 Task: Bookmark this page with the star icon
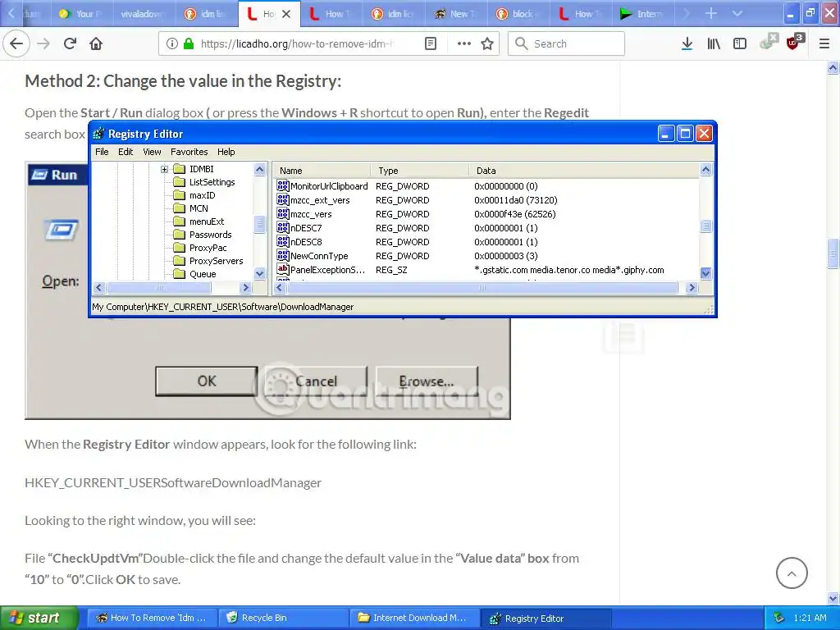point(487,44)
